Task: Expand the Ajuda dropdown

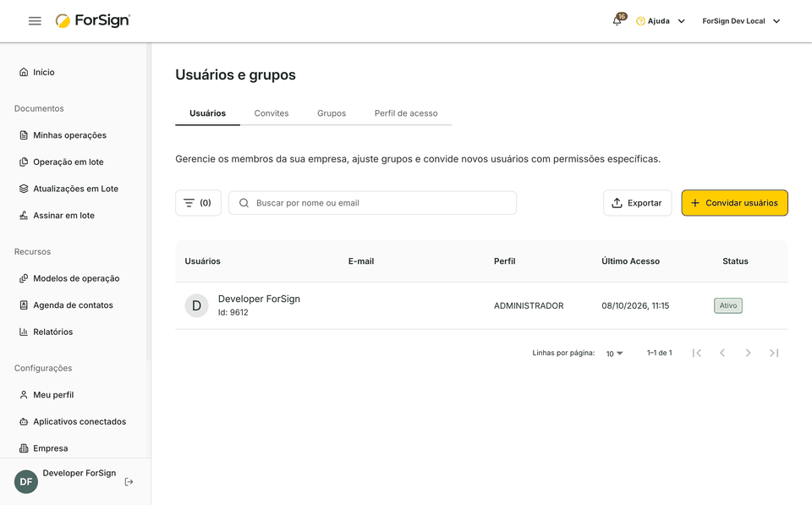Action: point(682,21)
